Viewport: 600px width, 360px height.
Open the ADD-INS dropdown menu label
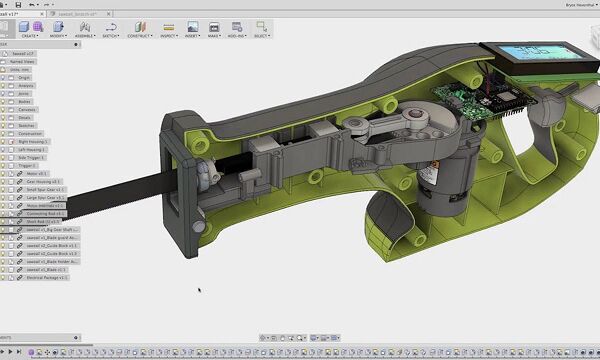(237, 36)
